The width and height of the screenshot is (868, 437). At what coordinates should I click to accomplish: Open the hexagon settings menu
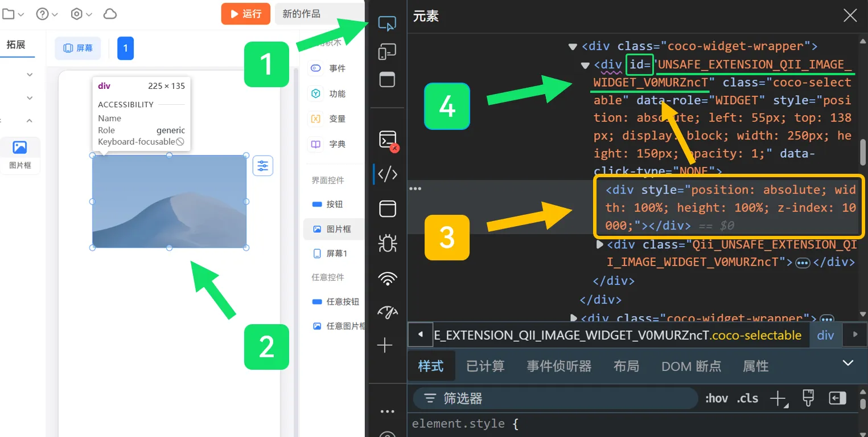coord(81,14)
